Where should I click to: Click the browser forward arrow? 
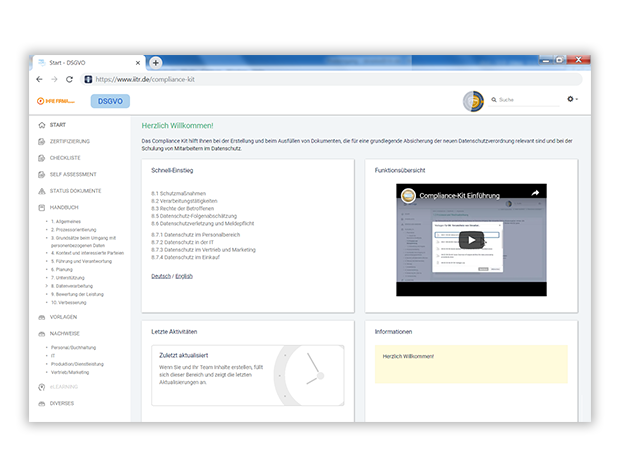(x=54, y=79)
